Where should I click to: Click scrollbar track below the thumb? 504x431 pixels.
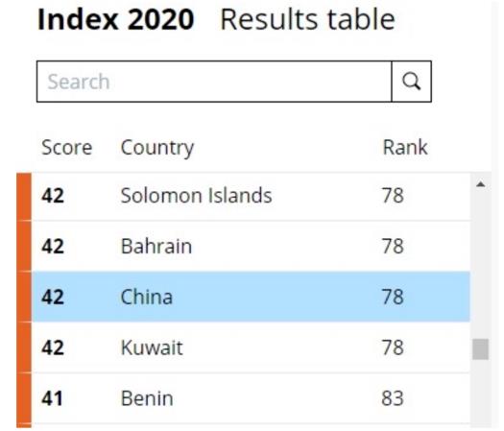tap(481, 394)
